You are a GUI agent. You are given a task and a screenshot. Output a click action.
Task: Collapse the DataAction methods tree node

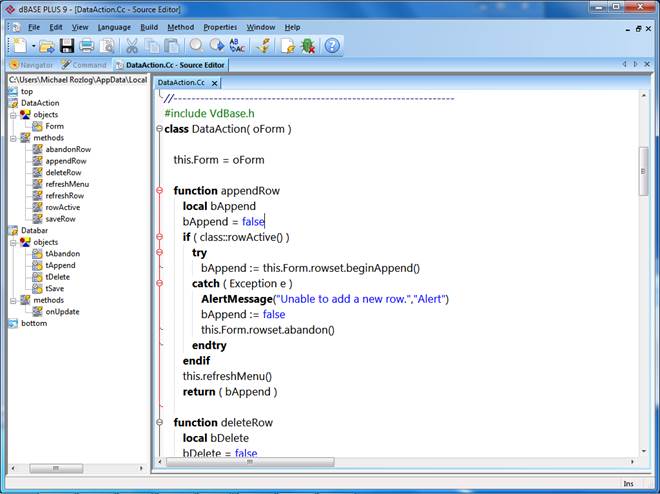[x=13, y=138]
